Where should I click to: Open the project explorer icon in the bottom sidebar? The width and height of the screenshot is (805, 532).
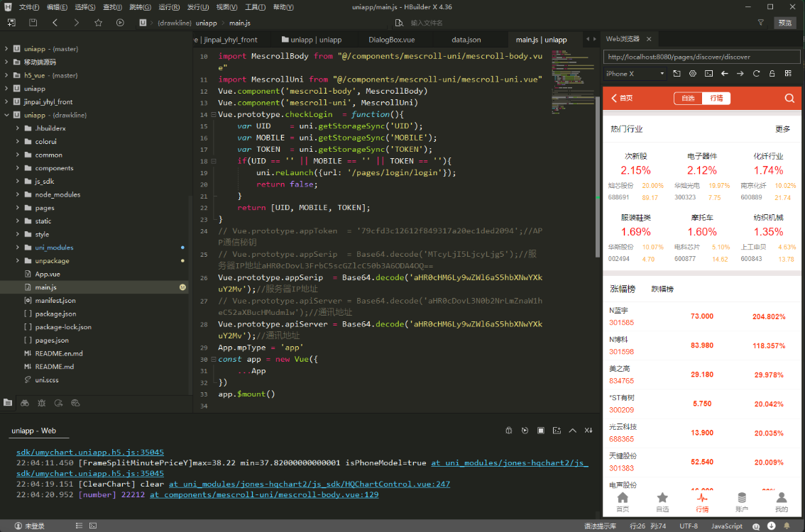click(x=8, y=403)
